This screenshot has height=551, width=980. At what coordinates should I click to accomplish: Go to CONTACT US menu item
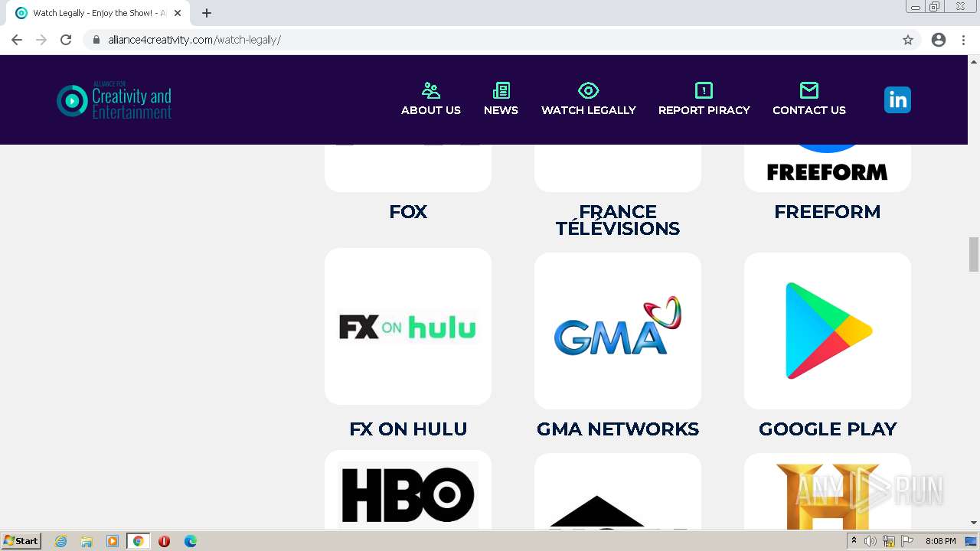pyautogui.click(x=809, y=110)
